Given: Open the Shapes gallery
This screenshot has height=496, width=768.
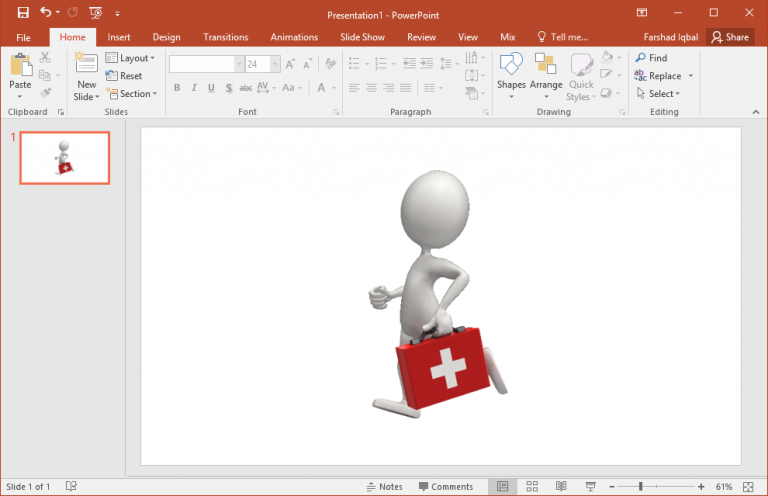Looking at the screenshot, I should click(x=511, y=76).
